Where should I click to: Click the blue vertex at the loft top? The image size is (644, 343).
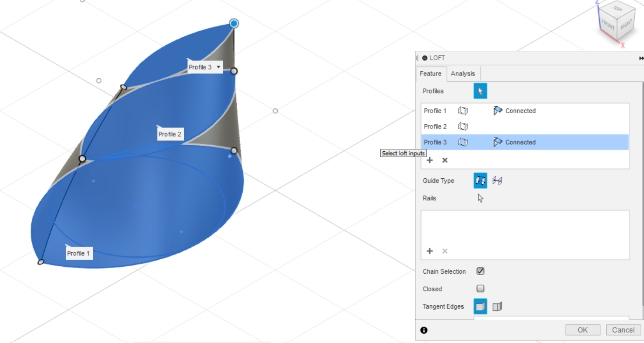coord(234,23)
